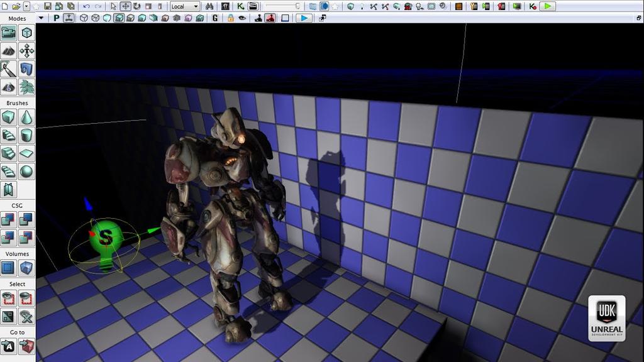This screenshot has height=362, width=644.
Task: Choose the Card brush icon
Action: pyautogui.click(x=8, y=190)
